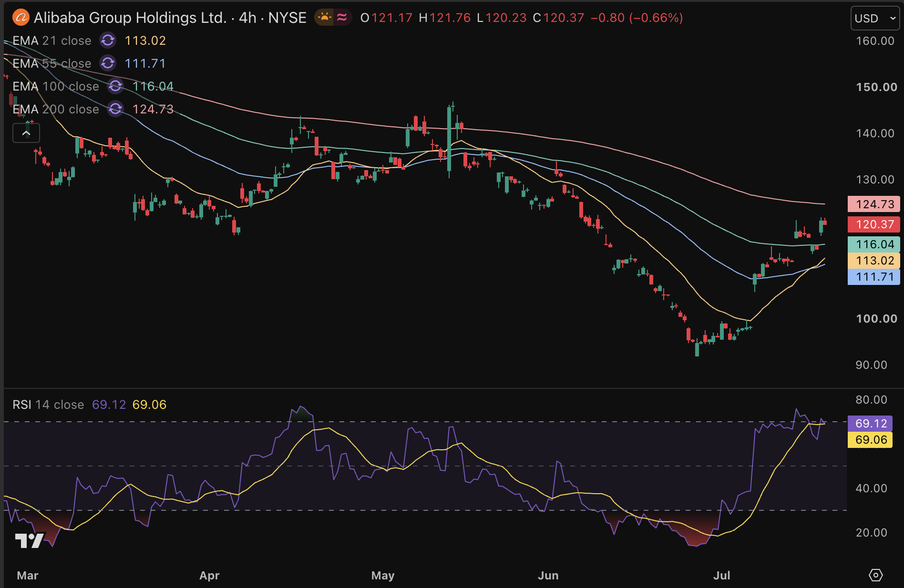Click the EMA 55 refresh icon

coord(108,63)
